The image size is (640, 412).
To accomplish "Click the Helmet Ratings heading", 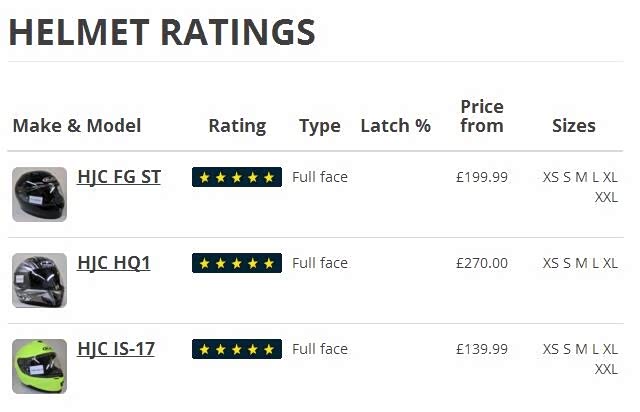I will 162,33.
